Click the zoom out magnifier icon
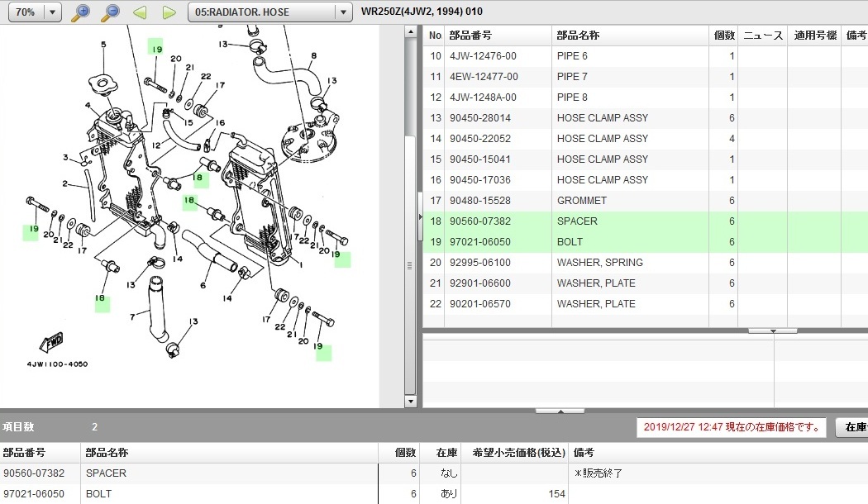The image size is (868, 504). point(111,12)
